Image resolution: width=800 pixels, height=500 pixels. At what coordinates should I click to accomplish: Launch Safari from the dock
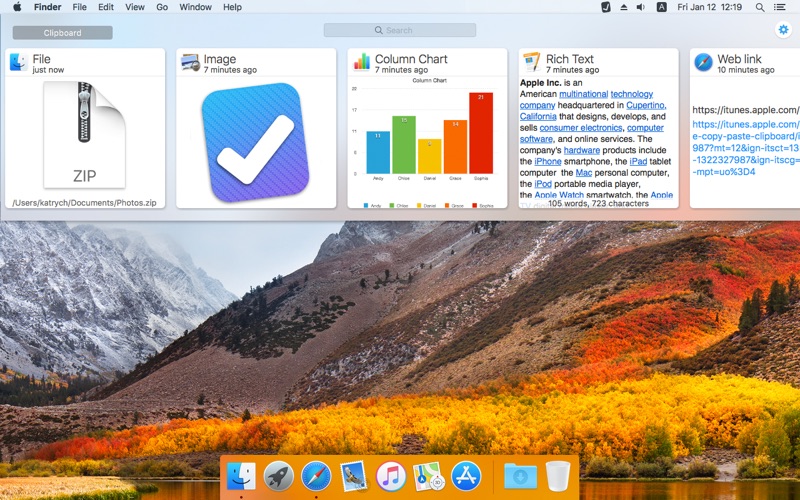(x=316, y=475)
